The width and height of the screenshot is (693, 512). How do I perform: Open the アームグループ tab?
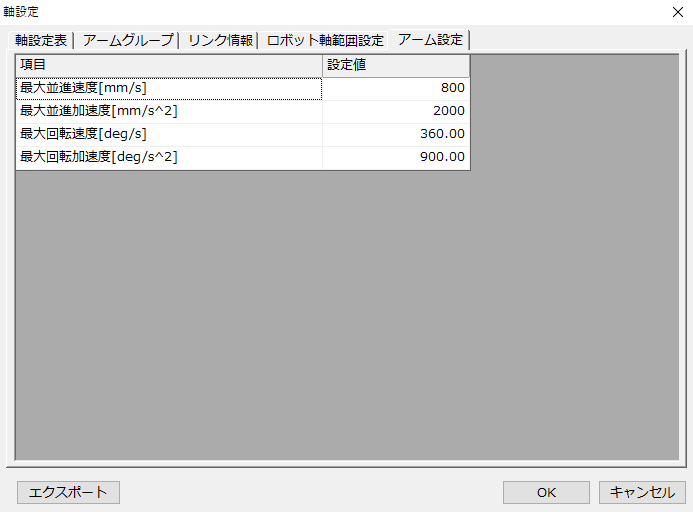coord(128,41)
